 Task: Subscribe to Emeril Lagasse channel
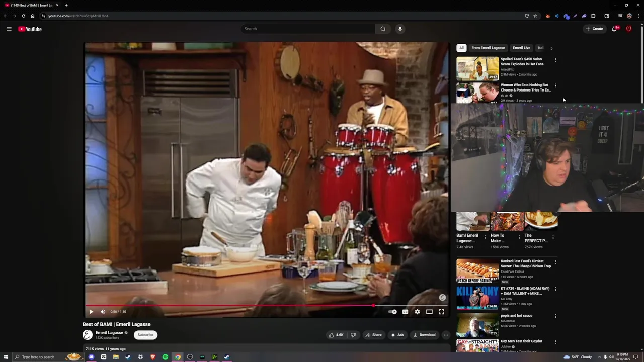tap(145, 335)
